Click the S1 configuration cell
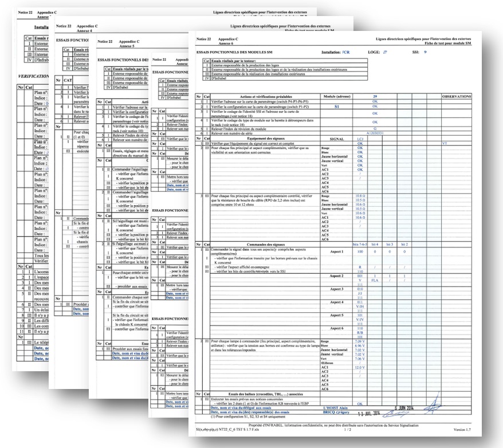This screenshot has width=503, height=448. 336,107
